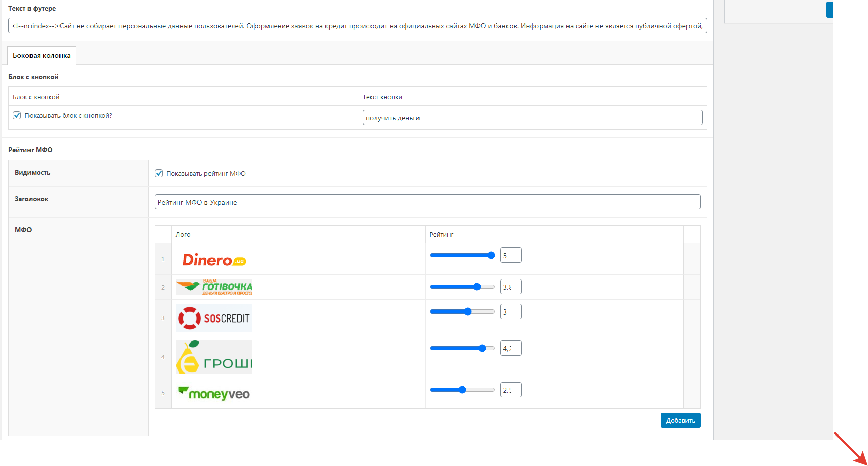Image resolution: width=868 pixels, height=466 pixels.
Task: Toggle 'Показывать блок с кнопкой?' checkbox
Action: pyautogui.click(x=17, y=116)
